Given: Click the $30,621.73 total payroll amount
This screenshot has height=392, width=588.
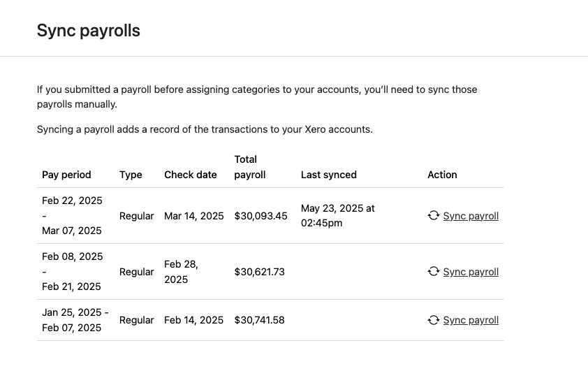Looking at the screenshot, I should 259,272.
